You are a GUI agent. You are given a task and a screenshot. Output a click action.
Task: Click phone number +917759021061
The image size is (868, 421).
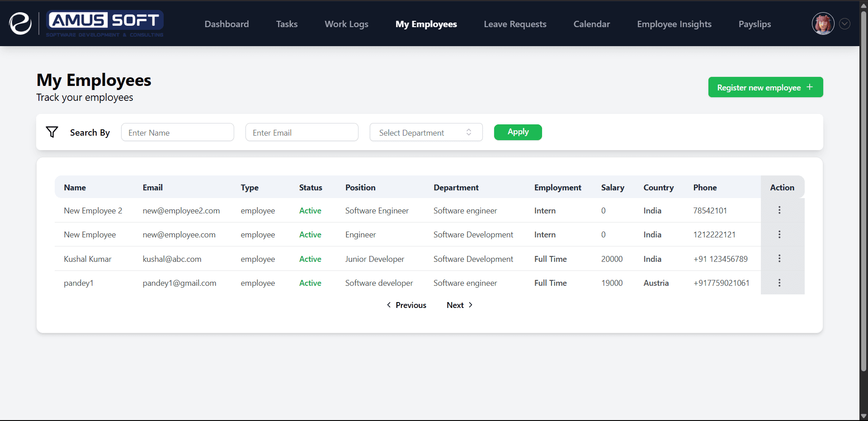[721, 283]
